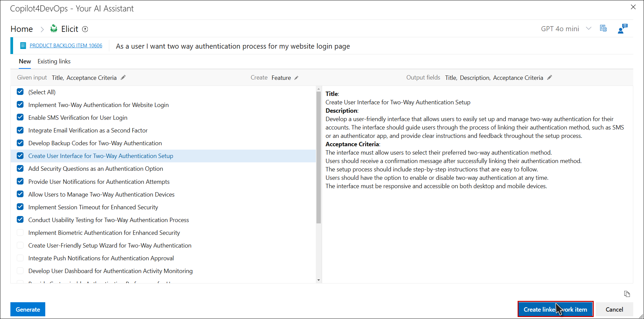Click the copy to clipboard icon

(x=627, y=294)
